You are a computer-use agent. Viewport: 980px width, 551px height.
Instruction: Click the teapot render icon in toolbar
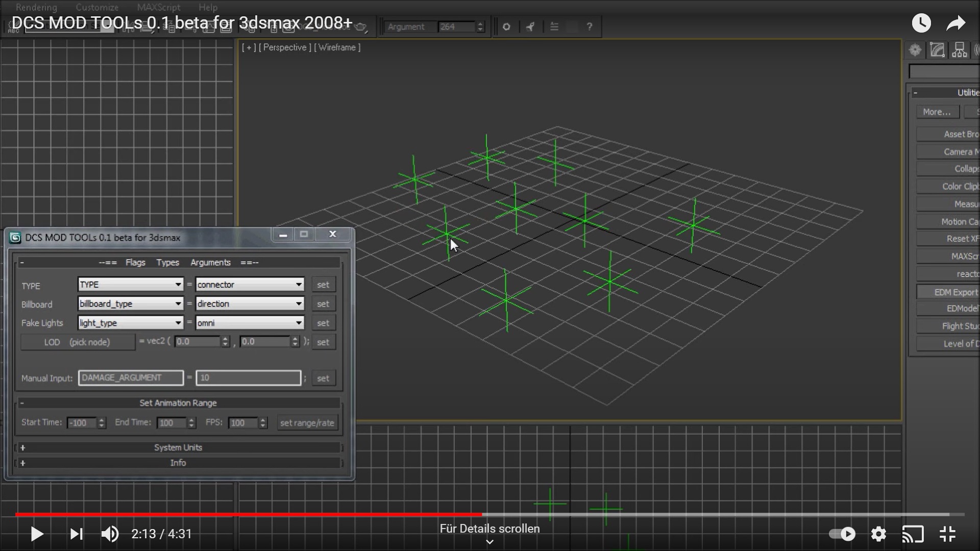point(361,27)
